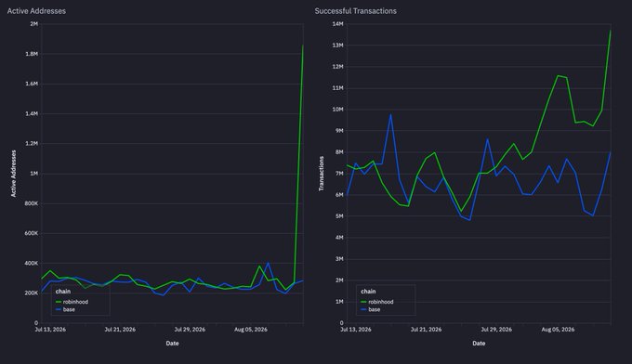The width and height of the screenshot is (632, 364).
Task: Click 'Jul 29, 2026' tick on Active Addresses chart
Action: click(190, 330)
